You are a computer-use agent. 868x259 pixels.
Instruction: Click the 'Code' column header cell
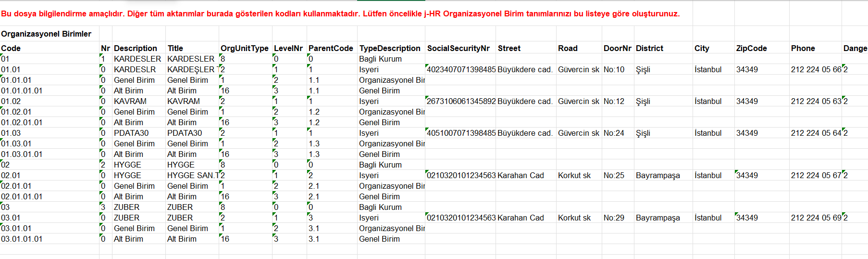point(11,48)
